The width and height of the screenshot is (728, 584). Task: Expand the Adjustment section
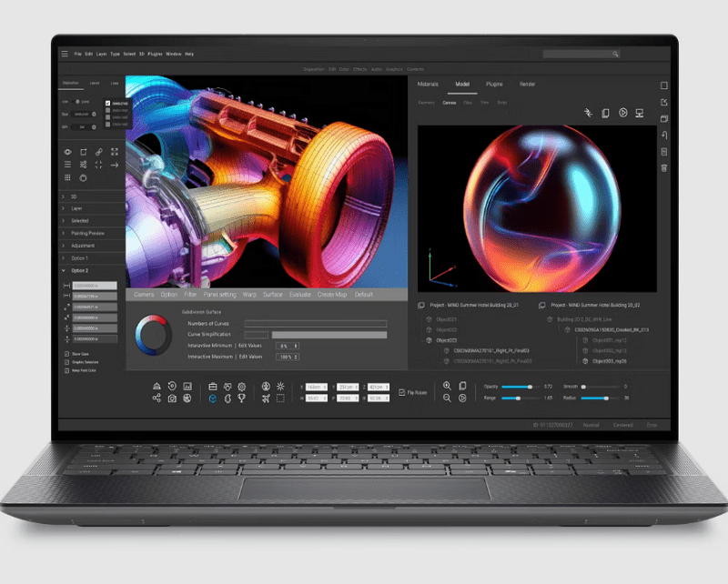pyautogui.click(x=92, y=246)
